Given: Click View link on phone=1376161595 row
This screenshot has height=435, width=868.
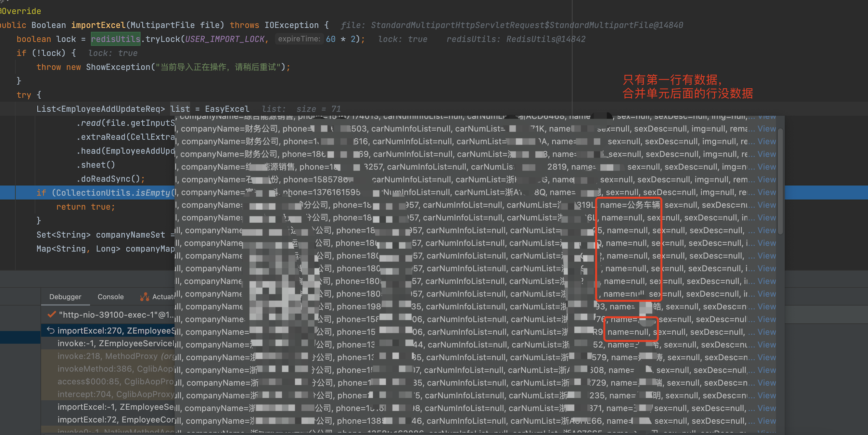Looking at the screenshot, I should point(767,192).
